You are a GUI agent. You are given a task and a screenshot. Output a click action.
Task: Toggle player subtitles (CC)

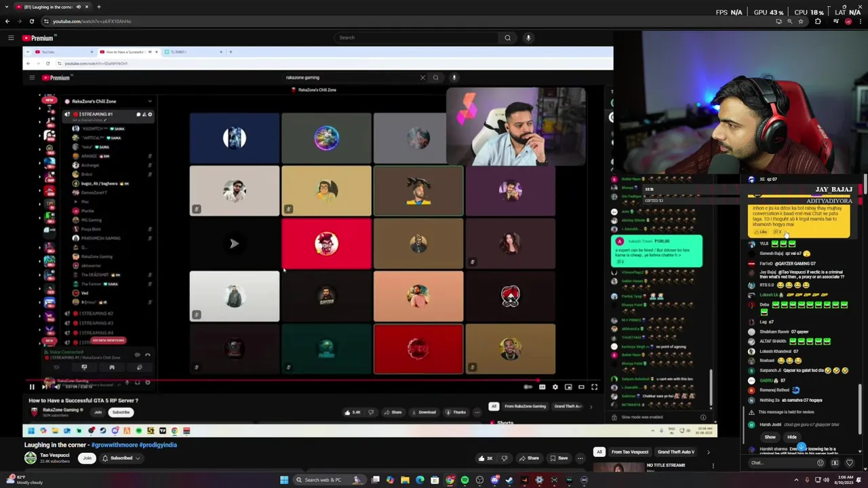point(542,387)
